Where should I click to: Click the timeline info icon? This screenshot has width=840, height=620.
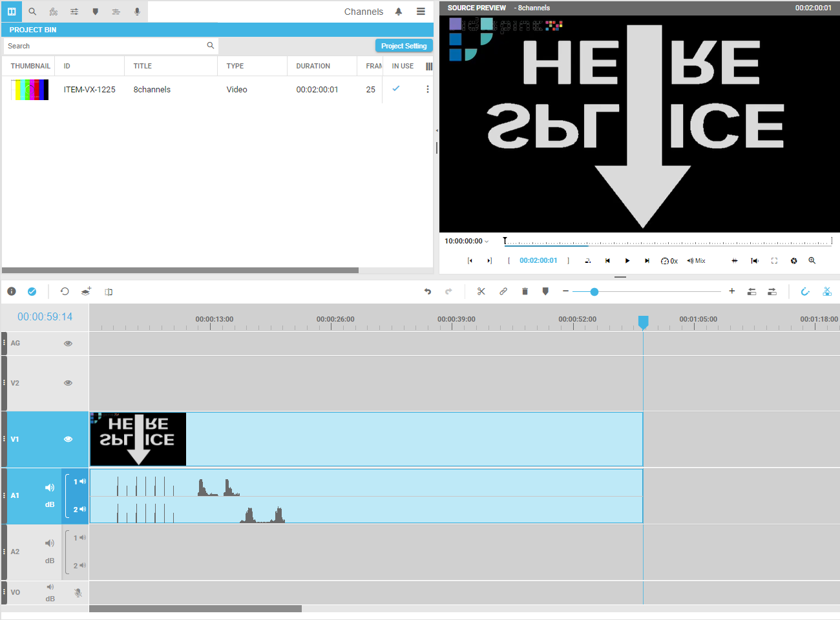pyautogui.click(x=12, y=292)
